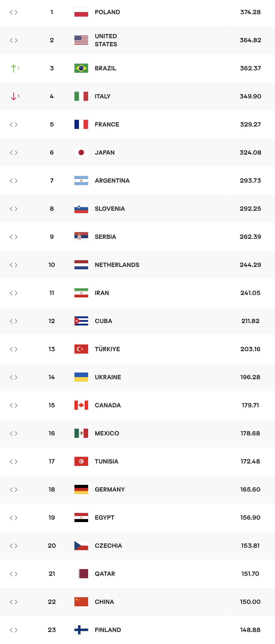The width and height of the screenshot is (275, 644).
Task: Open the UNITED STATES team link
Action: tap(106, 40)
